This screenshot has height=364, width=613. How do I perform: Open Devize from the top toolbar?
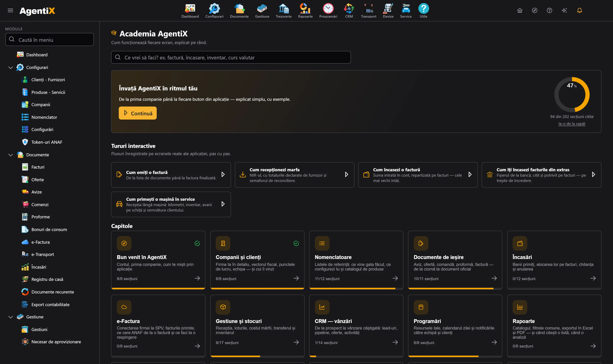point(388,11)
